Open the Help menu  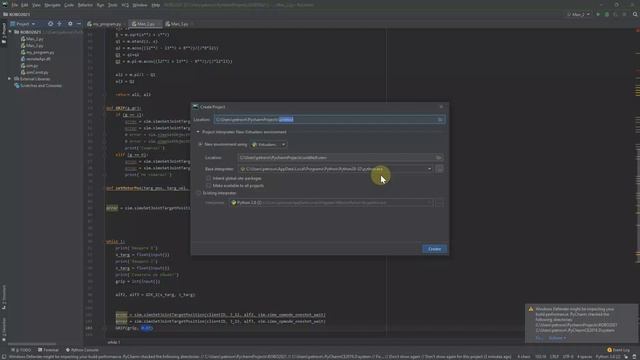[156, 5]
